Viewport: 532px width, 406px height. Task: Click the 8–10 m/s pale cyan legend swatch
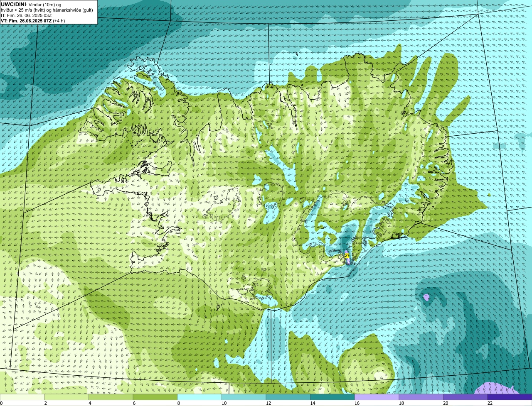coord(199,397)
